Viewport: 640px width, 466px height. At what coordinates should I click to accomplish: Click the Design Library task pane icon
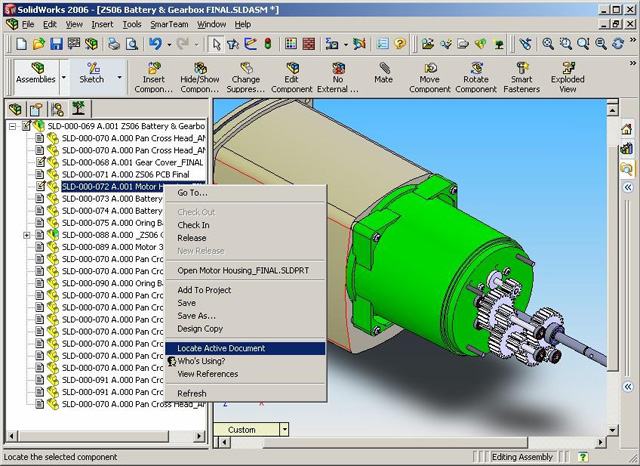pos(626,149)
